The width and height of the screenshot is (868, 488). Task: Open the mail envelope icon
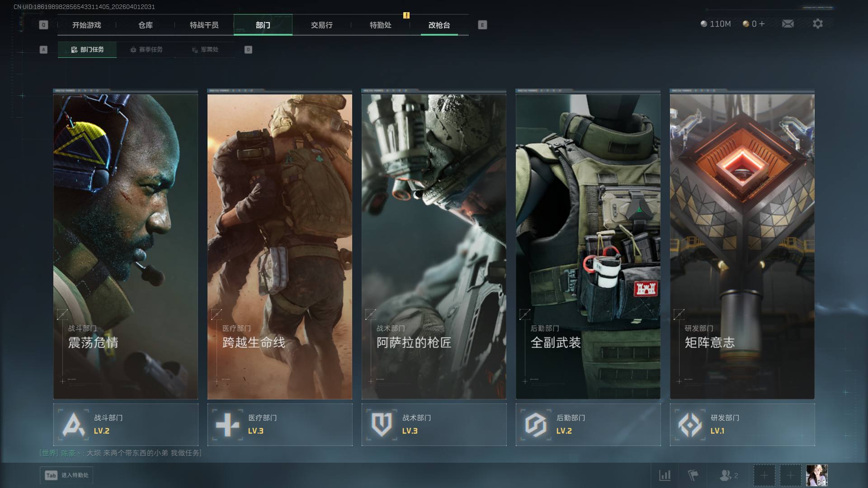[x=788, y=23]
